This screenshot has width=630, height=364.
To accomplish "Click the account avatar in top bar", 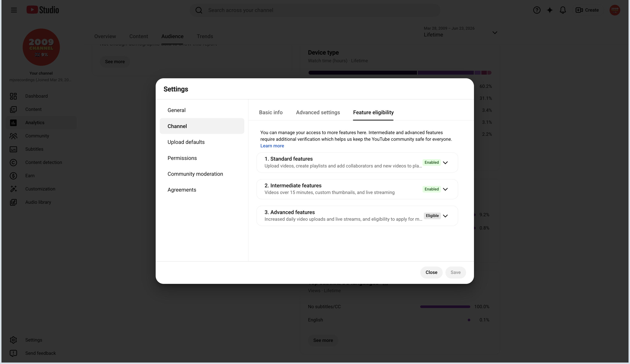I will pos(615,10).
